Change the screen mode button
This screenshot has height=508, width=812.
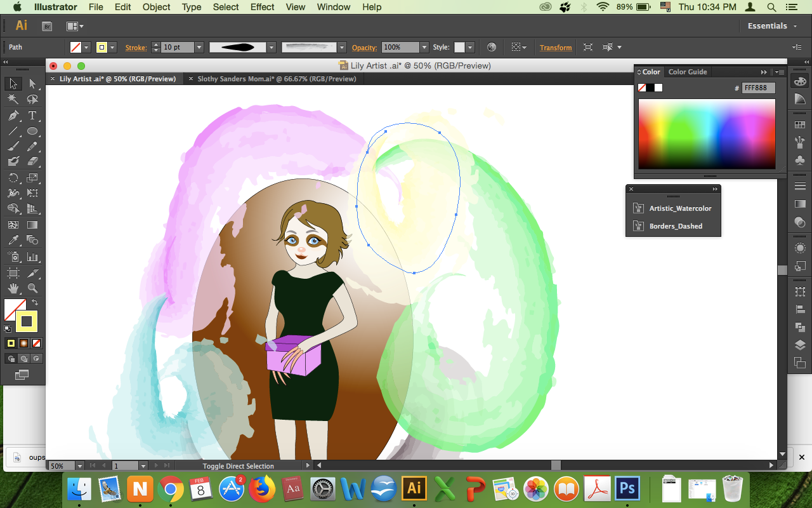[22, 375]
